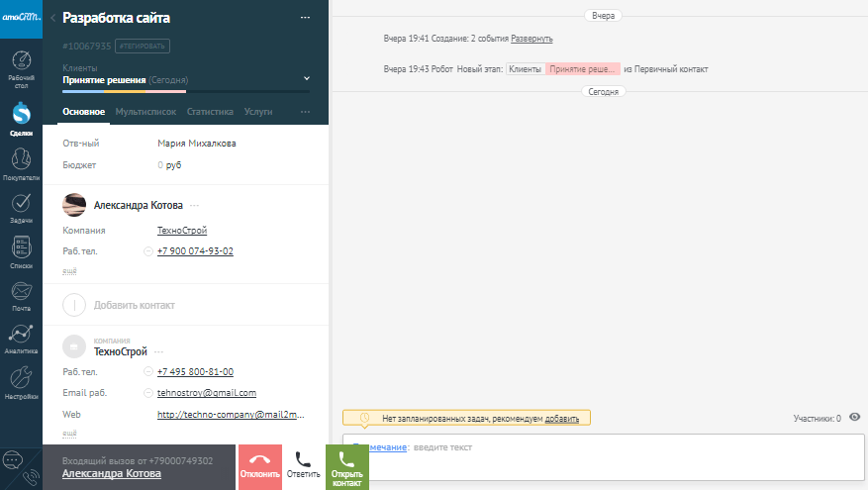Show more company fields under ТехноСтрой
This screenshot has height=490, width=868.
coord(69,433)
